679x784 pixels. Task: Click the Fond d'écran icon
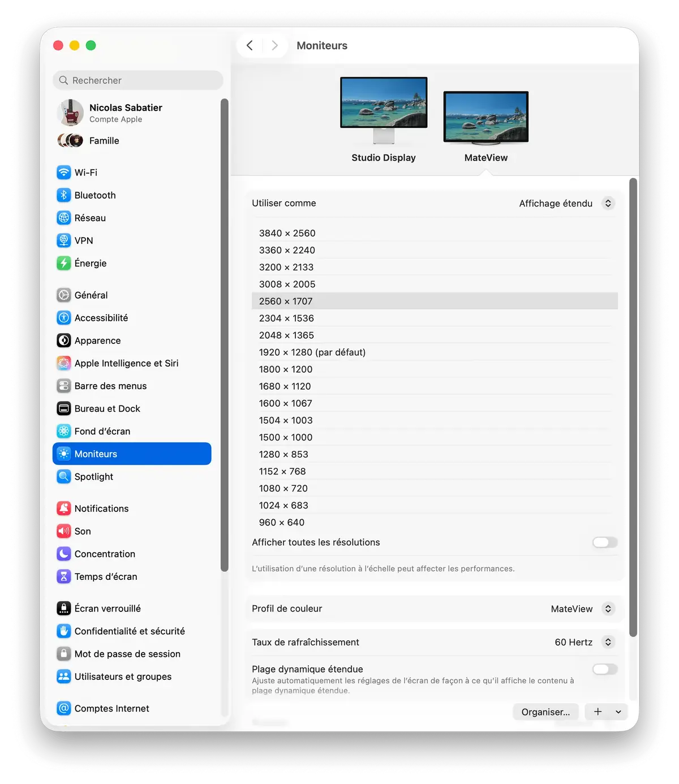coord(64,431)
